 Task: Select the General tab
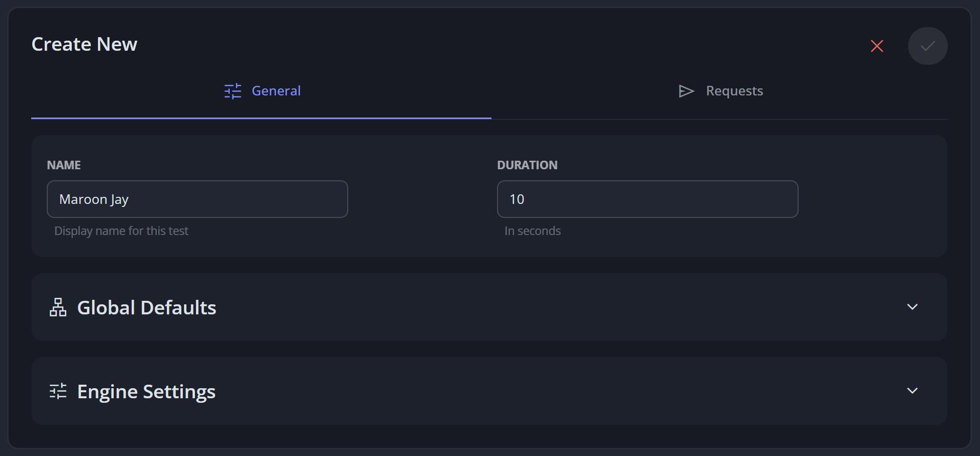pos(261,91)
